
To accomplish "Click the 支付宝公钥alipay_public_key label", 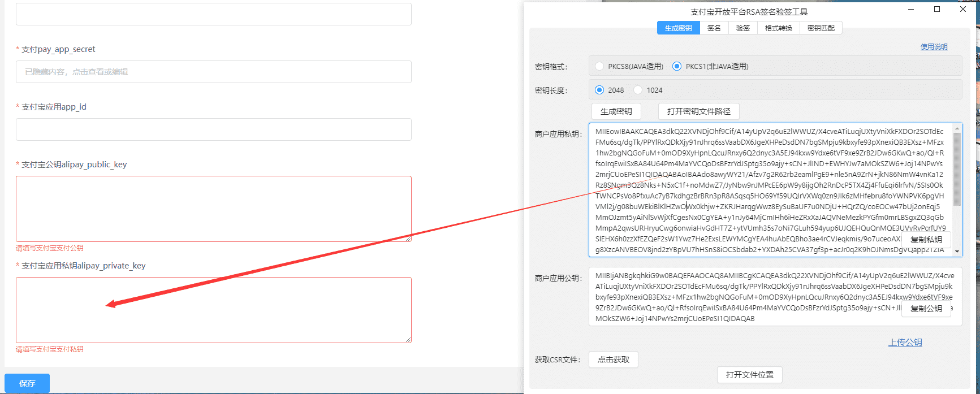I will [x=74, y=164].
